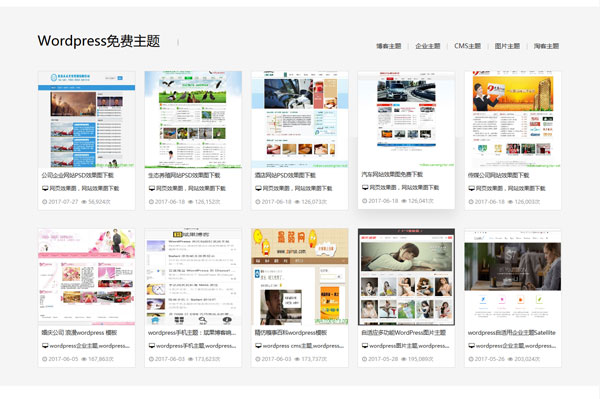Open the 生态养殖网站PSD thumbnail with birds
Image resolution: width=600 pixels, height=399 pixels.
pyautogui.click(x=193, y=119)
